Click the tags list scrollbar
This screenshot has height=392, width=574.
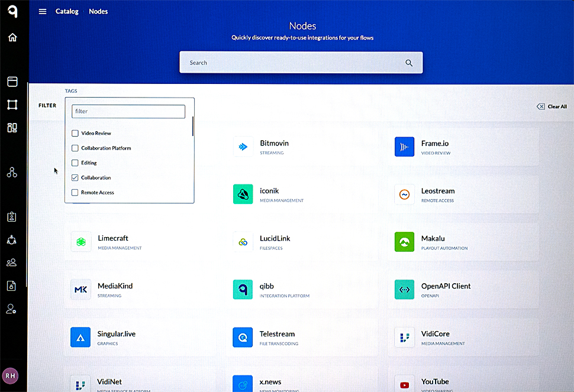point(192,127)
